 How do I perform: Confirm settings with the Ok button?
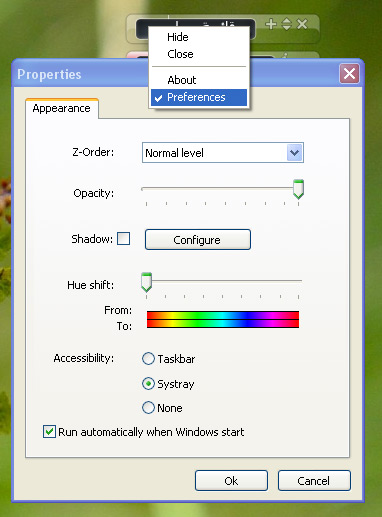(x=231, y=481)
